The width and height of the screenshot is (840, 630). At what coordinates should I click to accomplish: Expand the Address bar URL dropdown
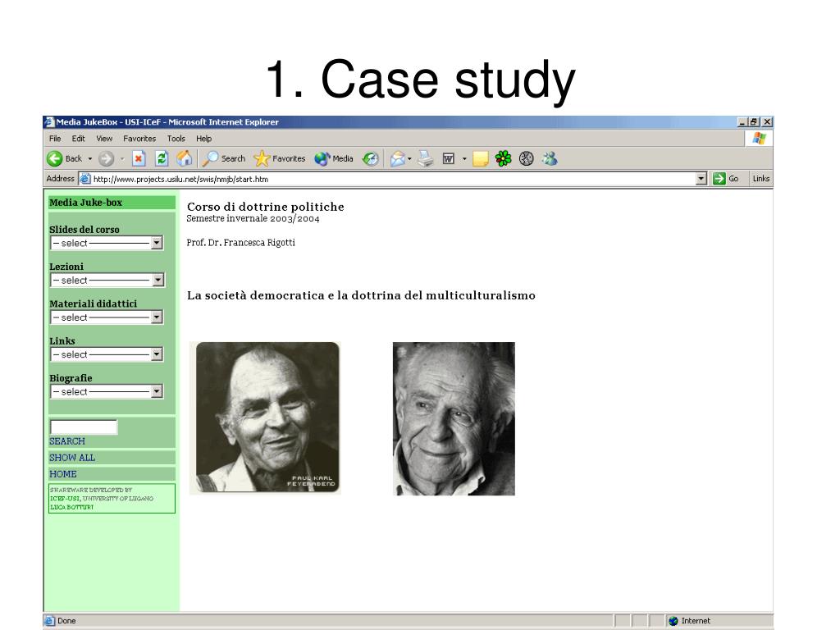(701, 179)
